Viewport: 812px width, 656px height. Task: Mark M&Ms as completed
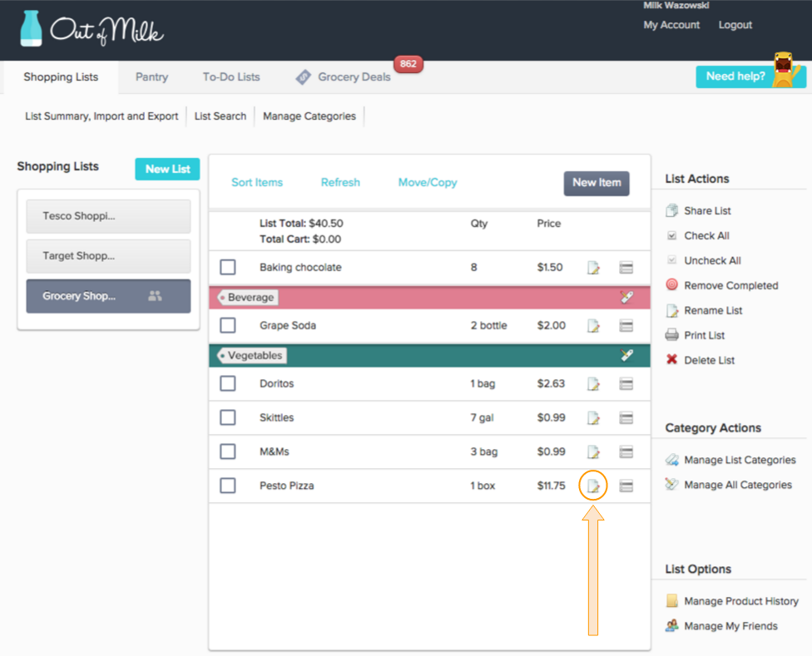click(228, 451)
